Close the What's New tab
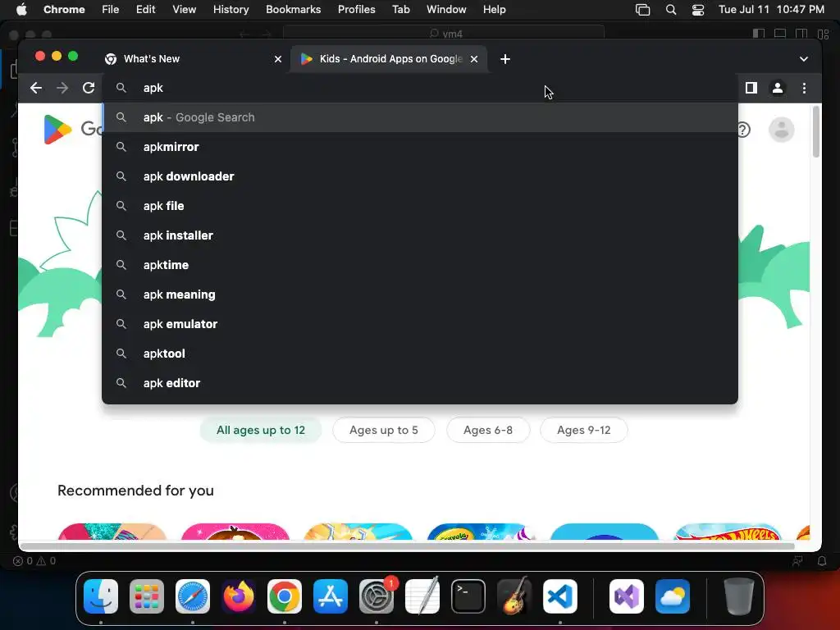 coord(278,59)
